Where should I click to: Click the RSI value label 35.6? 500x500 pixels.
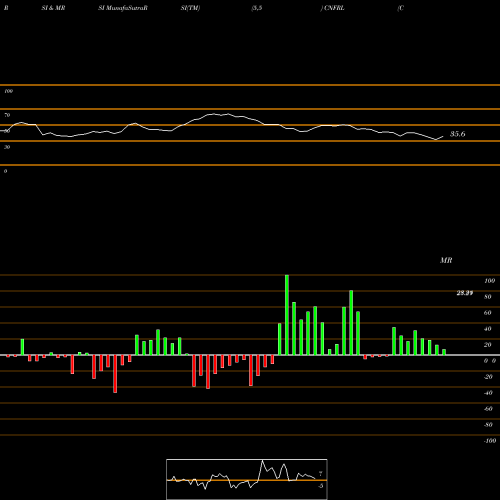tap(458, 134)
